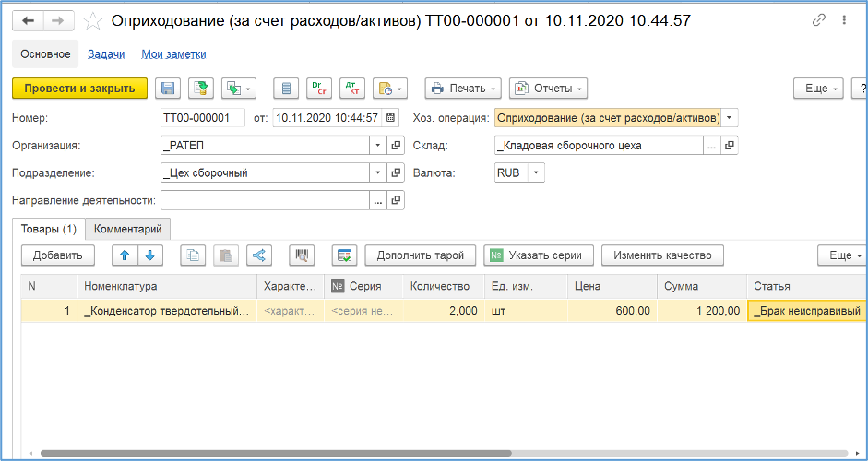Open fill-check icon with green tick
868x463 pixels.
(x=344, y=255)
